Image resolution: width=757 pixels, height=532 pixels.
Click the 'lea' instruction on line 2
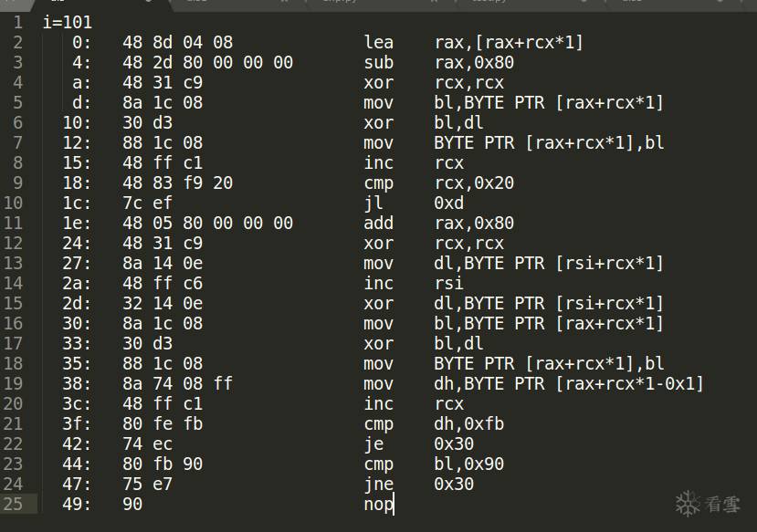point(378,42)
